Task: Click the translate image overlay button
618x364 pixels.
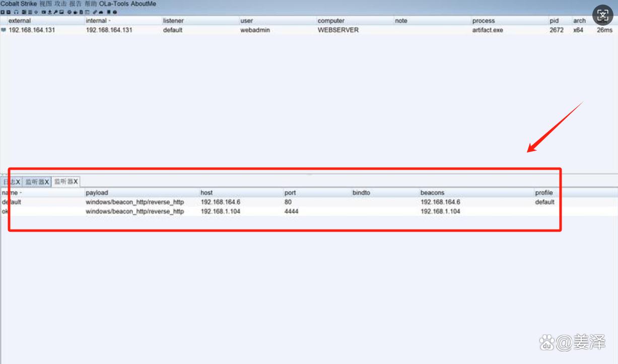Action: [603, 15]
